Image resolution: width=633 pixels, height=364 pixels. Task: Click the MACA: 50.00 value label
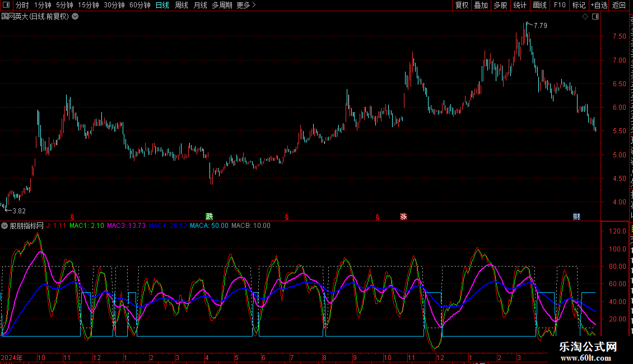209,226
